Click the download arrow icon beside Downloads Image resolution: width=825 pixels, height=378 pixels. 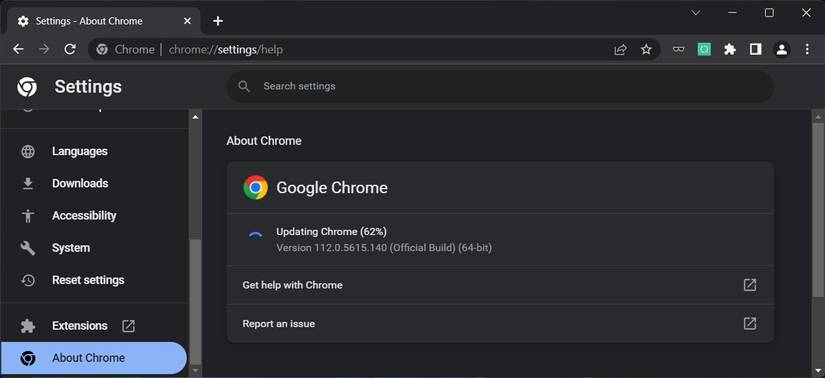coord(28,184)
